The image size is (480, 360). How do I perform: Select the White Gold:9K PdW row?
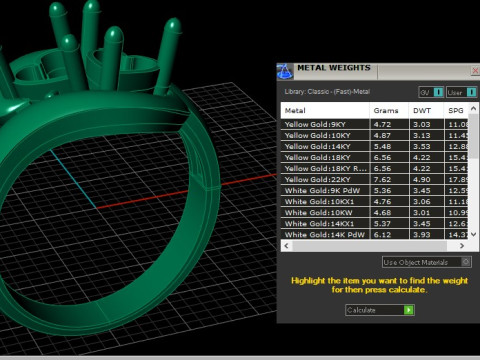pyautogui.click(x=375, y=190)
